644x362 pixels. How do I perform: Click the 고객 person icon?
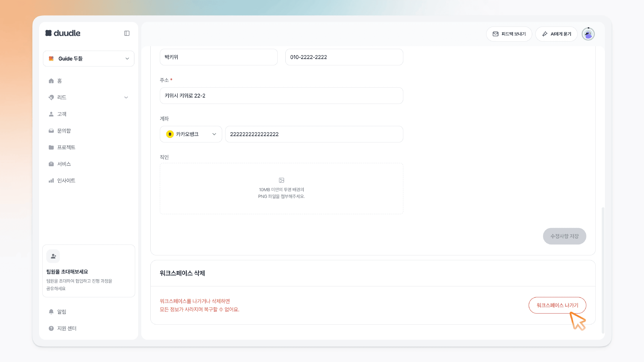click(x=51, y=114)
